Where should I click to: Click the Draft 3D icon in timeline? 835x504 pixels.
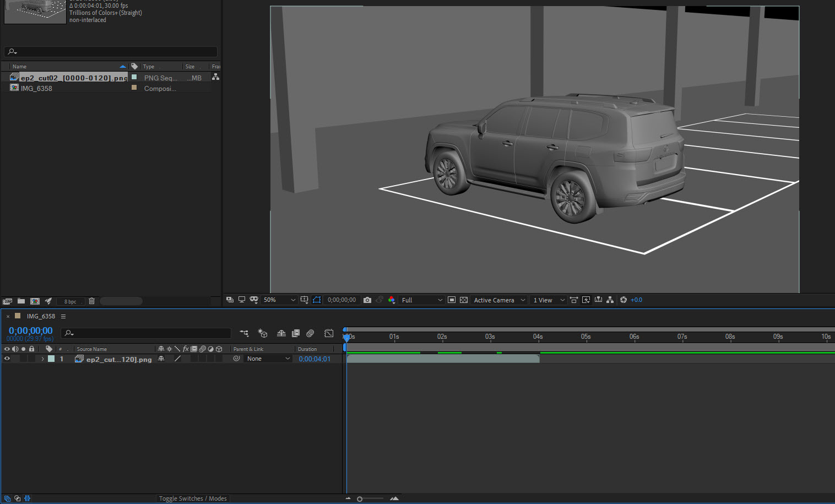263,333
